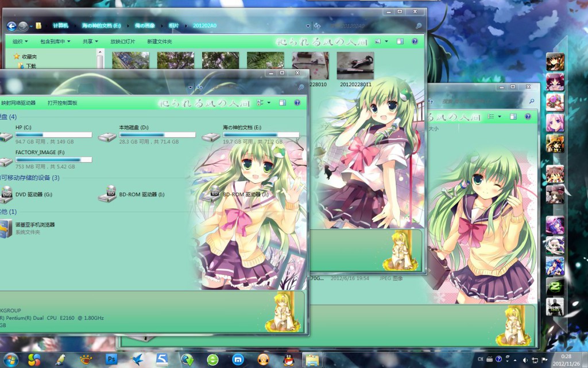Click the search box in the 201202A0 window

pos(369,26)
